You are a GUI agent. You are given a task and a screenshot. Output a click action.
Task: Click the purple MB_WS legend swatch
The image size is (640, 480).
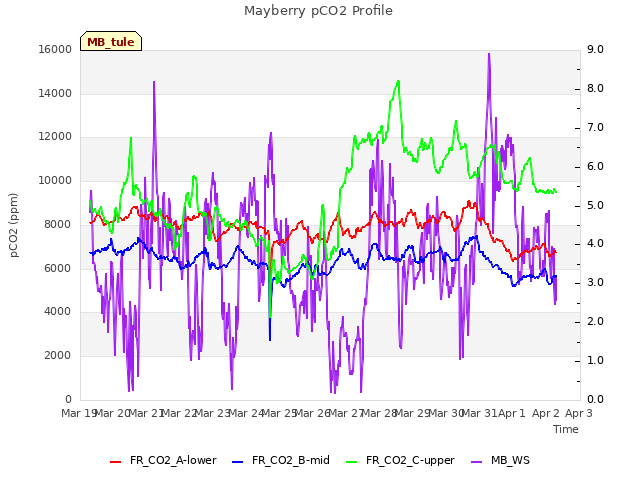[x=476, y=462]
